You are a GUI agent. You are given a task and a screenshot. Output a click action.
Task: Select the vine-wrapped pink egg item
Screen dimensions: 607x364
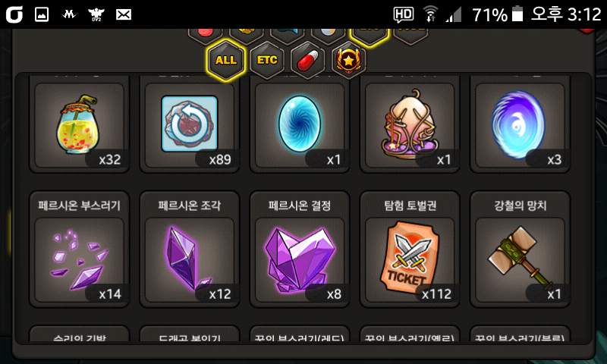pos(410,124)
